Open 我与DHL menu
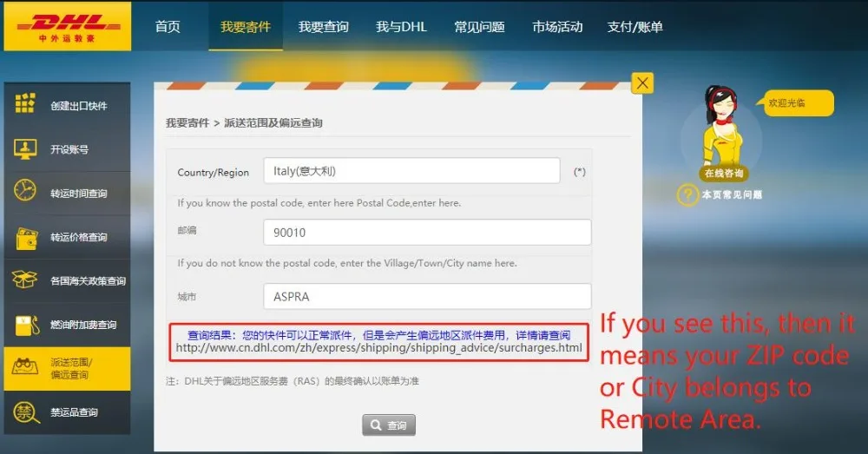Screen dimensions: 868x454 coord(401,27)
